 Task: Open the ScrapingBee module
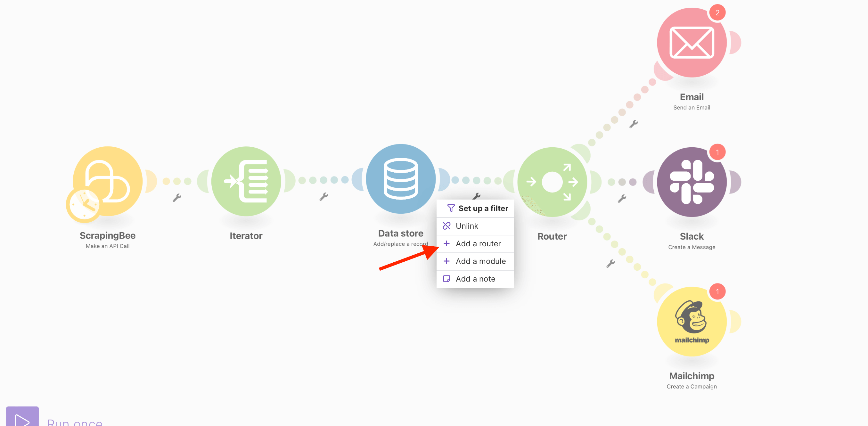point(108,181)
